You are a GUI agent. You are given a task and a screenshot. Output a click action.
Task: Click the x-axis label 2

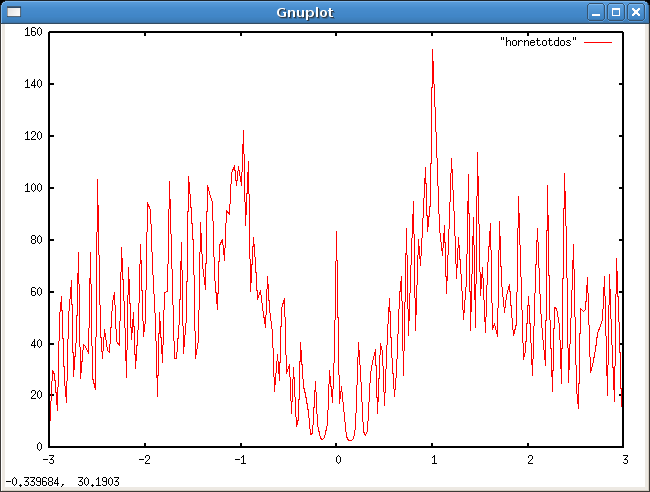(530, 460)
